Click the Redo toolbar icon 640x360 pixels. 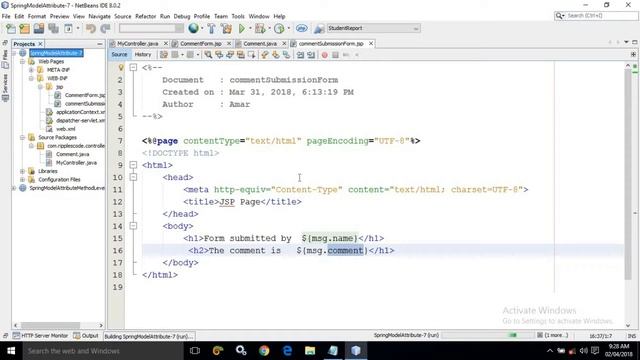[x=105, y=28]
